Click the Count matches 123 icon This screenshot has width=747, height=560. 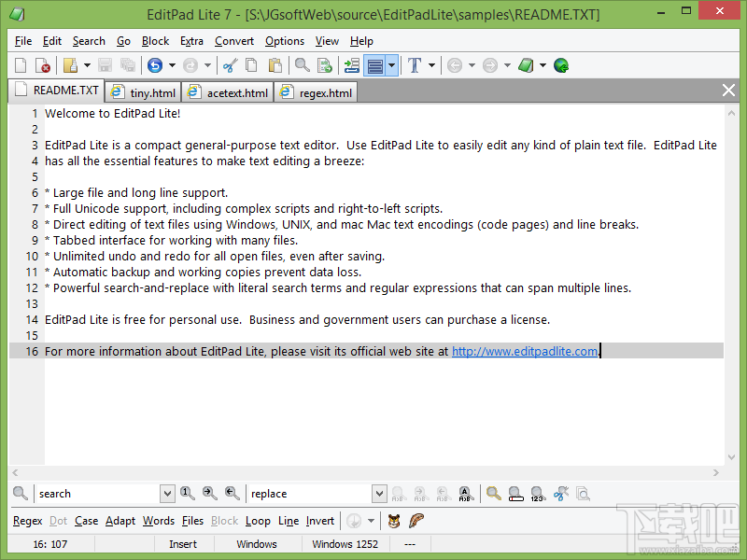pos(538,494)
